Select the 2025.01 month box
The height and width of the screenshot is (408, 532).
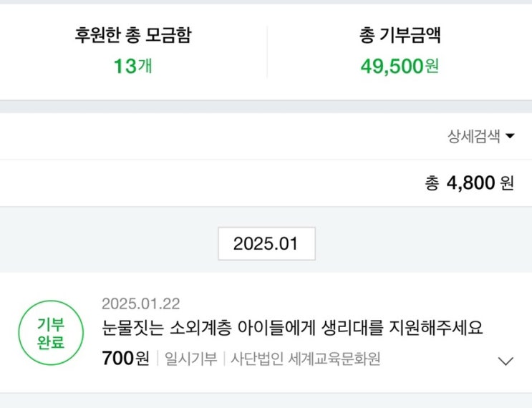pyautogui.click(x=266, y=243)
